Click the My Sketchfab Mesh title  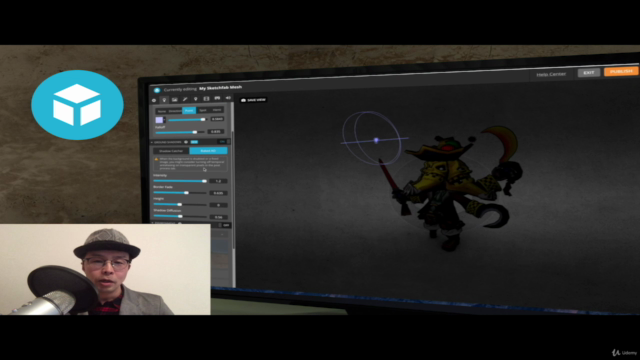pyautogui.click(x=220, y=87)
